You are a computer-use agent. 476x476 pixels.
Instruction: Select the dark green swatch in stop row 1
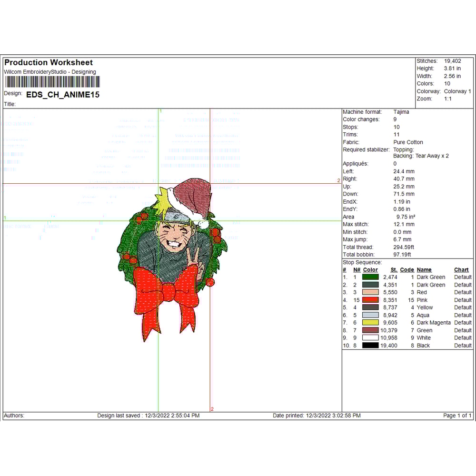tap(370, 277)
